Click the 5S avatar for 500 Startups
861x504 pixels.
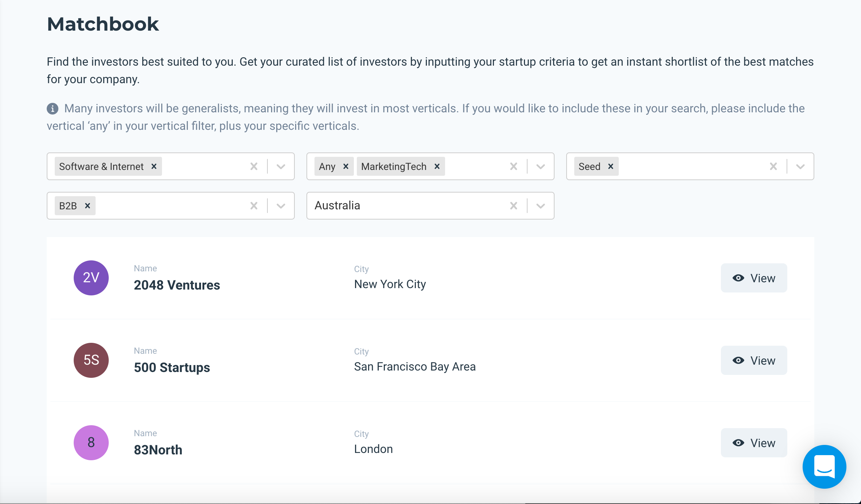coord(91,360)
